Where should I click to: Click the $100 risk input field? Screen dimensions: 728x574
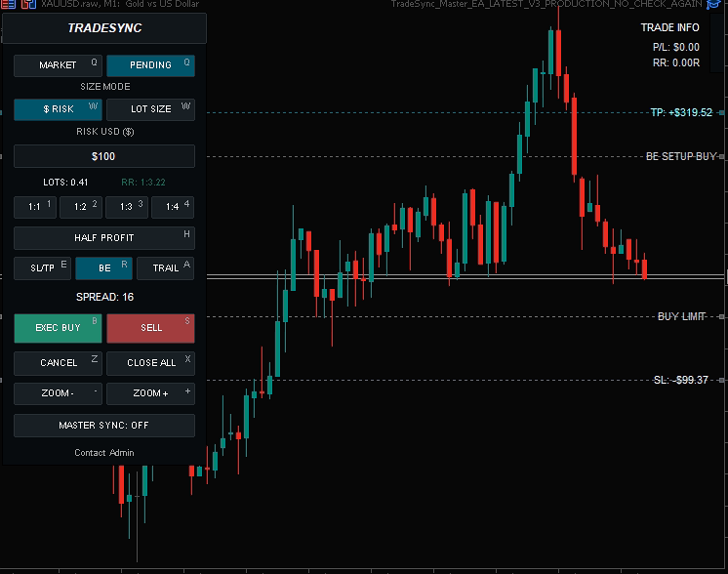click(104, 156)
